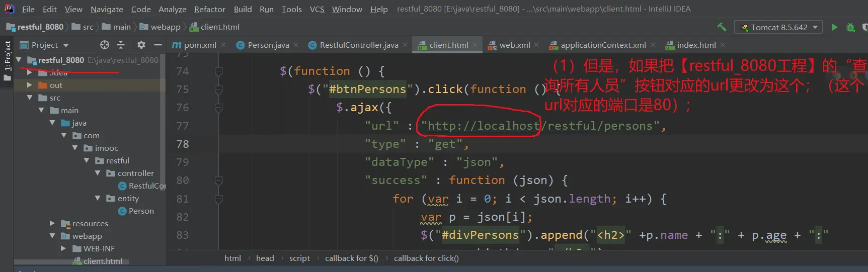Open the File menu
The height and width of the screenshot is (272, 868).
pos(28,9)
